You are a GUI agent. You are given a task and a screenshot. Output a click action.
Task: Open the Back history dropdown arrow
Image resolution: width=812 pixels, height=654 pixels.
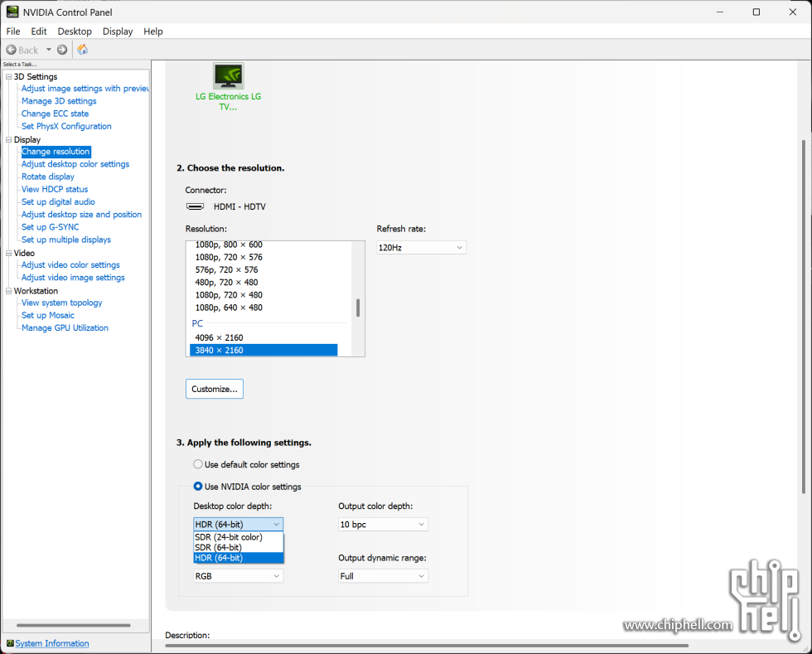point(49,50)
